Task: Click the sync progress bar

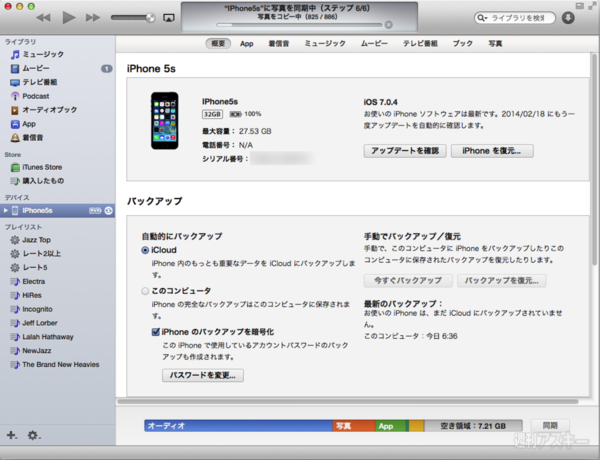Action: [x=299, y=25]
